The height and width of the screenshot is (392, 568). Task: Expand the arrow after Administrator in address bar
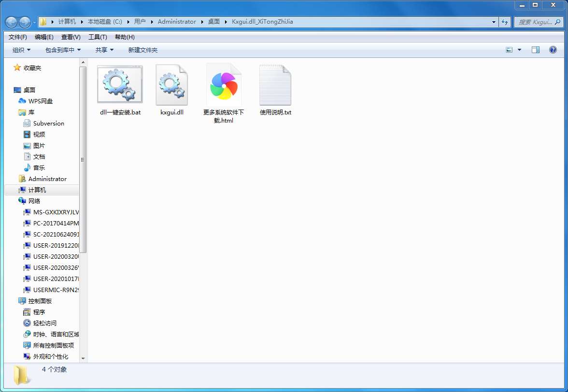(x=202, y=22)
